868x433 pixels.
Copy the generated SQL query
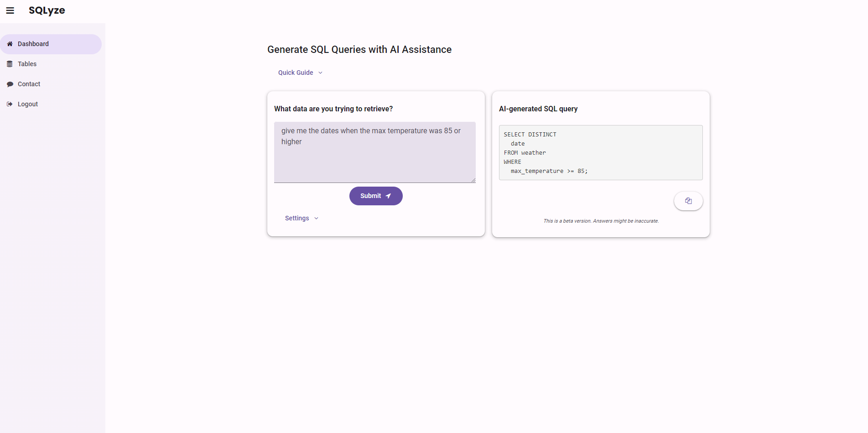coord(688,201)
